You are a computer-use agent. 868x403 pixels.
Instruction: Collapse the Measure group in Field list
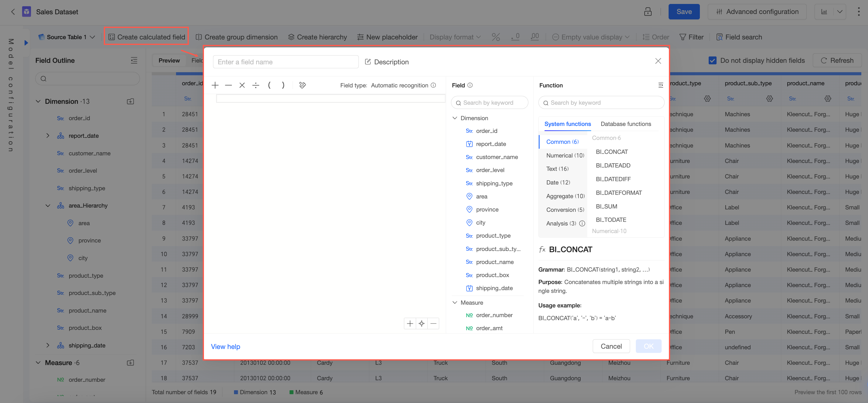tap(455, 303)
